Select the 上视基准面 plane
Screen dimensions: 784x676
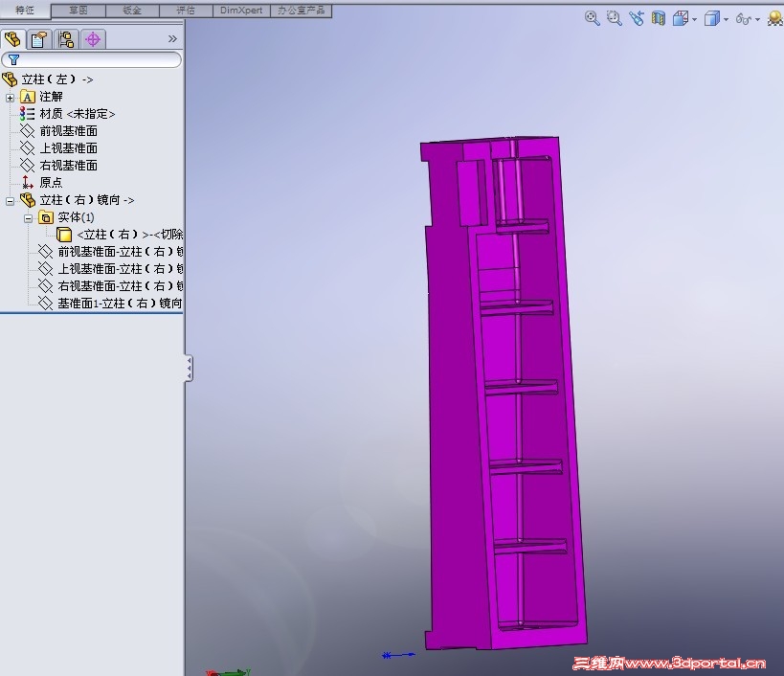pyautogui.click(x=58, y=148)
